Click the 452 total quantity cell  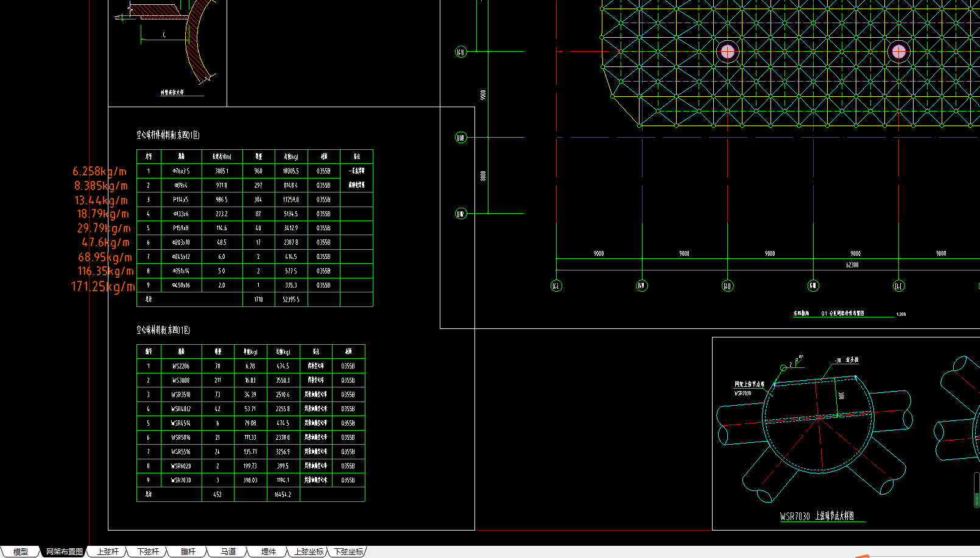(217, 495)
